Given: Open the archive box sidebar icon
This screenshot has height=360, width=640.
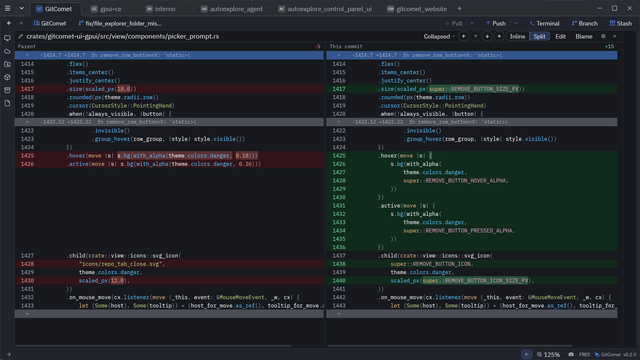Looking at the screenshot, I should (7, 90).
